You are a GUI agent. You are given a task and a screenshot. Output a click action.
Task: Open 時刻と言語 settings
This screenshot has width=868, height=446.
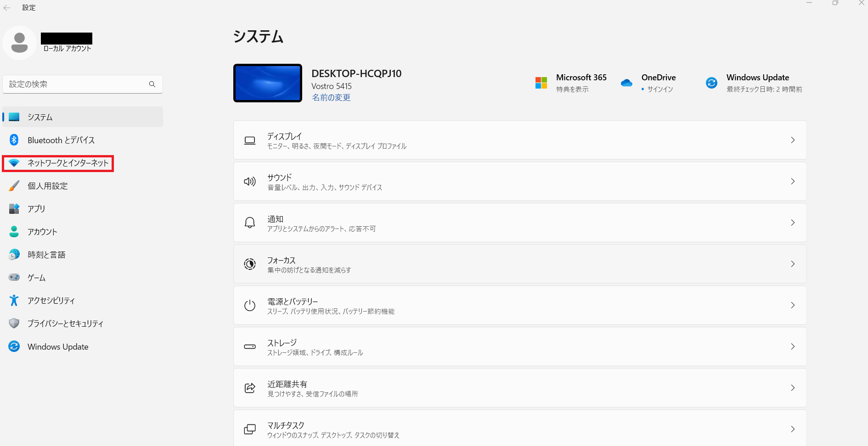point(83,255)
